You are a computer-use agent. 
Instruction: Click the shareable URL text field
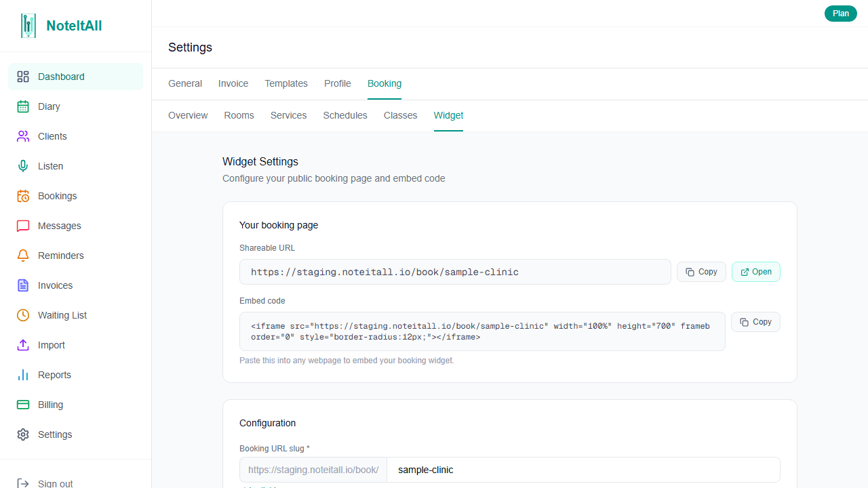point(455,272)
